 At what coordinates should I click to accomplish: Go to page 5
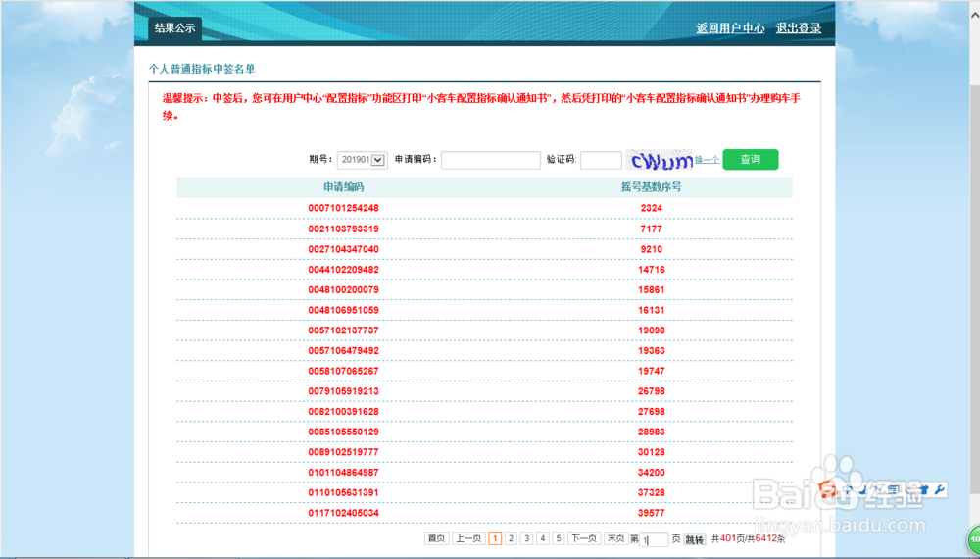pos(559,538)
